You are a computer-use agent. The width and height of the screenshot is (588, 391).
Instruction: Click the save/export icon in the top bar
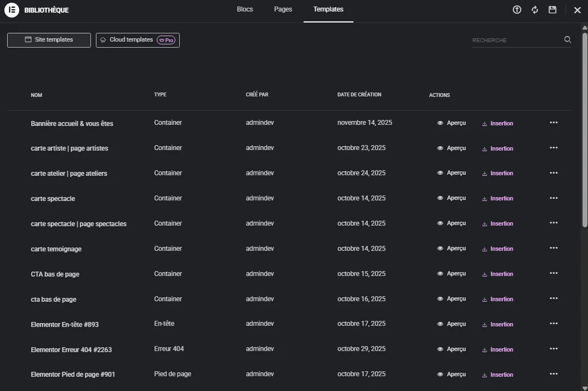552,9
